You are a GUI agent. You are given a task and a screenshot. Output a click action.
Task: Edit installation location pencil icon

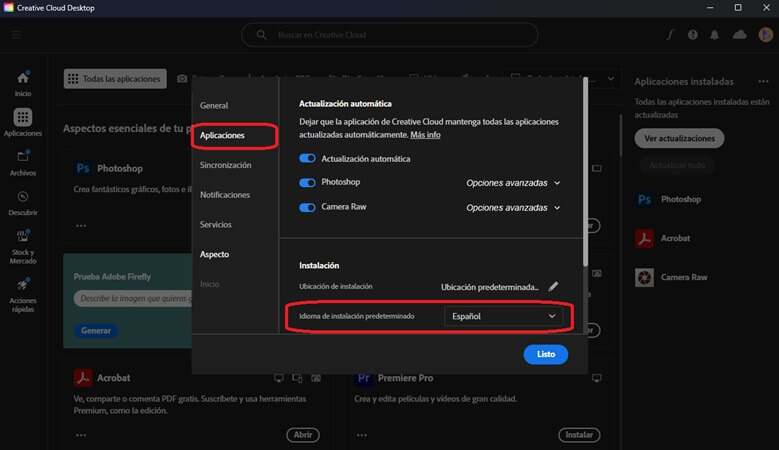pos(553,287)
